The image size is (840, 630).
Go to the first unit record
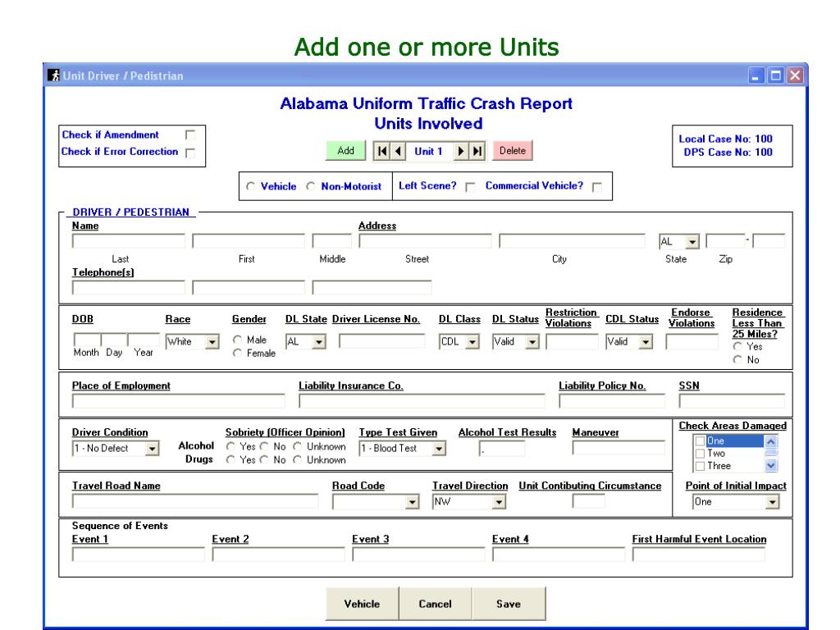coord(382,151)
